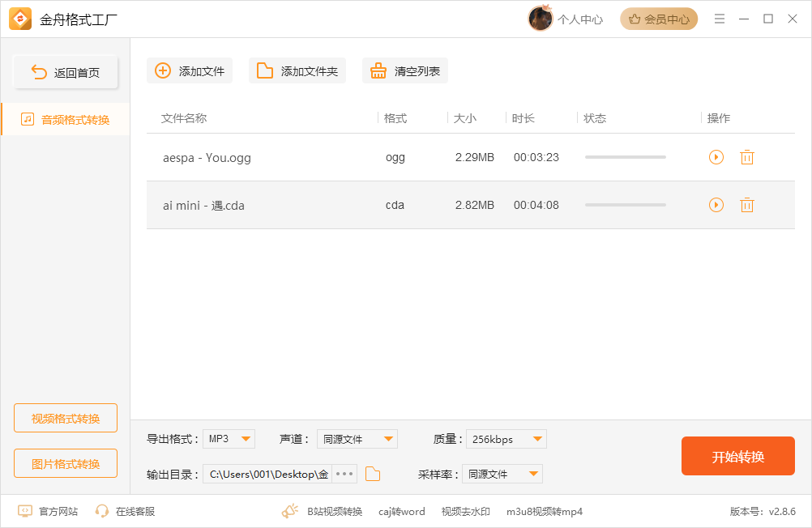Go back home via 返回首页
Screen dimensions: 812x528
[65, 71]
